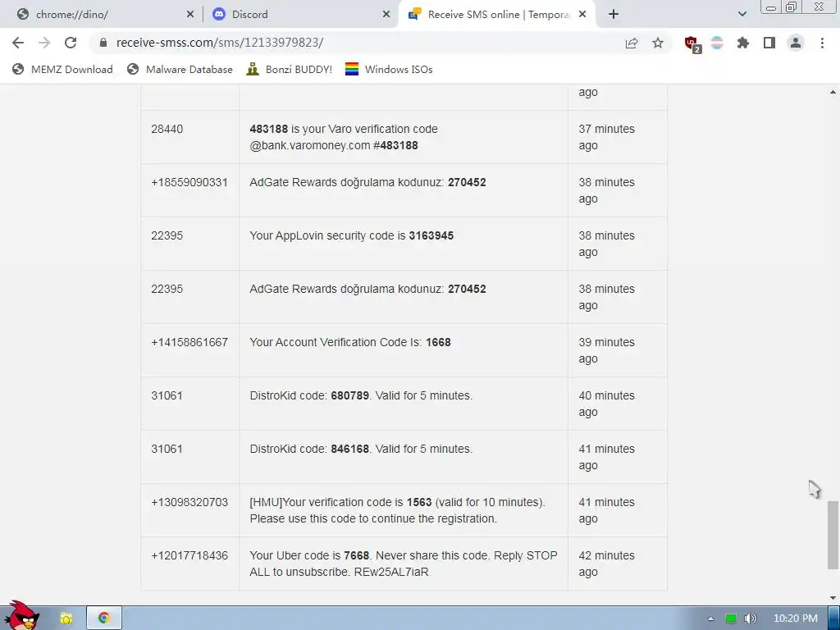
Task: Click the 42 minutes ago timestamp
Action: click(x=606, y=564)
